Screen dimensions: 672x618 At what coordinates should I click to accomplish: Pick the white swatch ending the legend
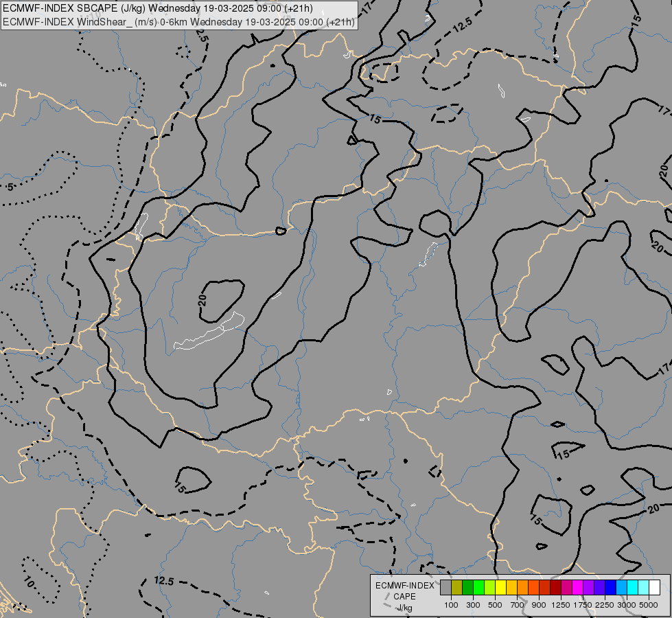tap(654, 587)
